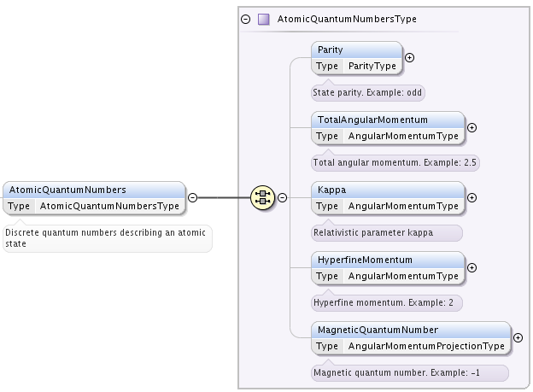Select the Parity element box

click(356, 58)
